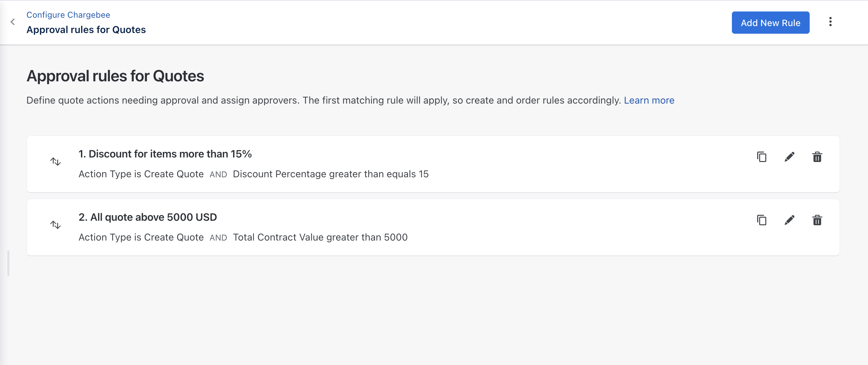Duplicate the Discount for items rule
This screenshot has width=868, height=365.
click(761, 157)
